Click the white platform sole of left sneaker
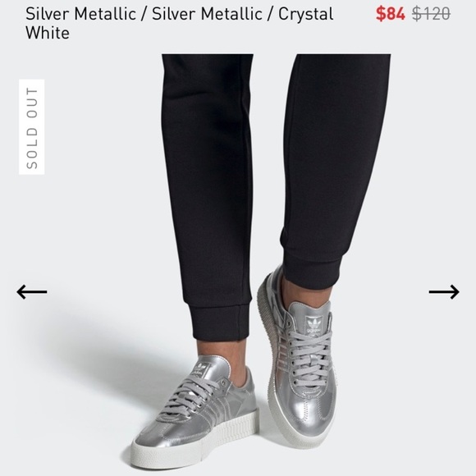The height and width of the screenshot is (476, 476). coord(195,443)
